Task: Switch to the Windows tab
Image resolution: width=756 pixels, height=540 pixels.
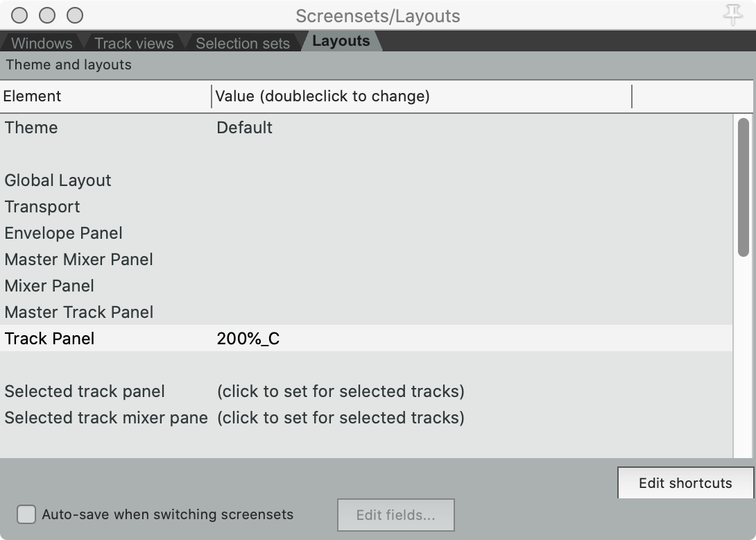Action: click(40, 42)
